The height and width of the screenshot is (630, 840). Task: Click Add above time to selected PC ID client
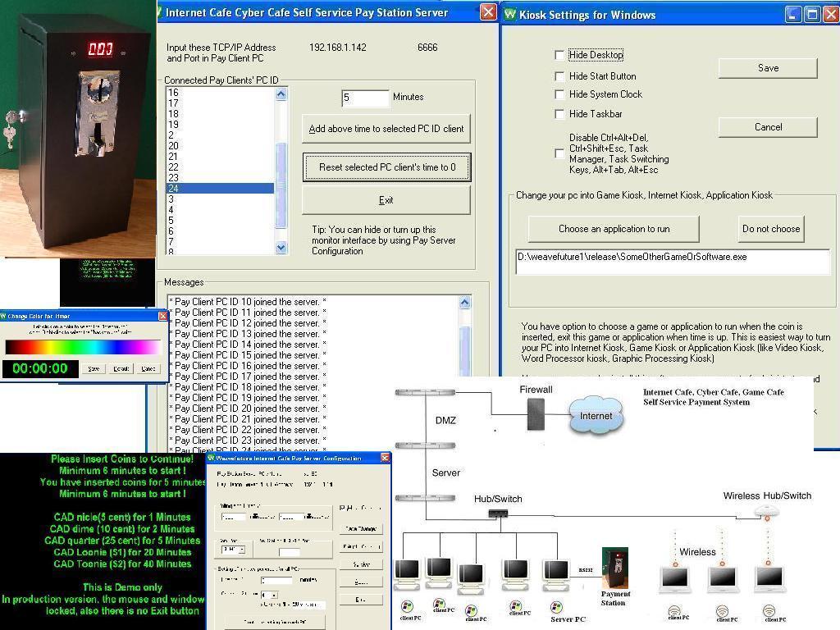click(x=386, y=129)
